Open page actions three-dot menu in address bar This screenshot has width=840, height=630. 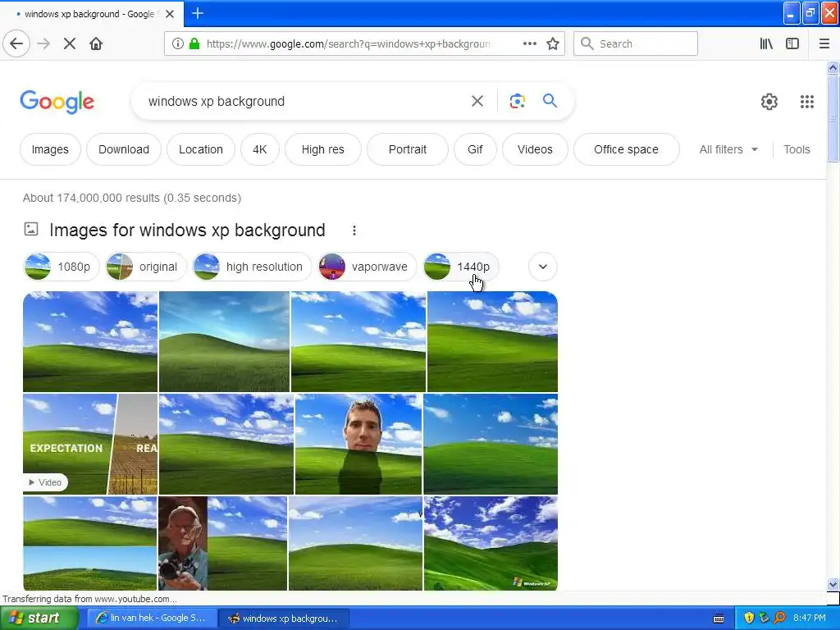tap(530, 43)
